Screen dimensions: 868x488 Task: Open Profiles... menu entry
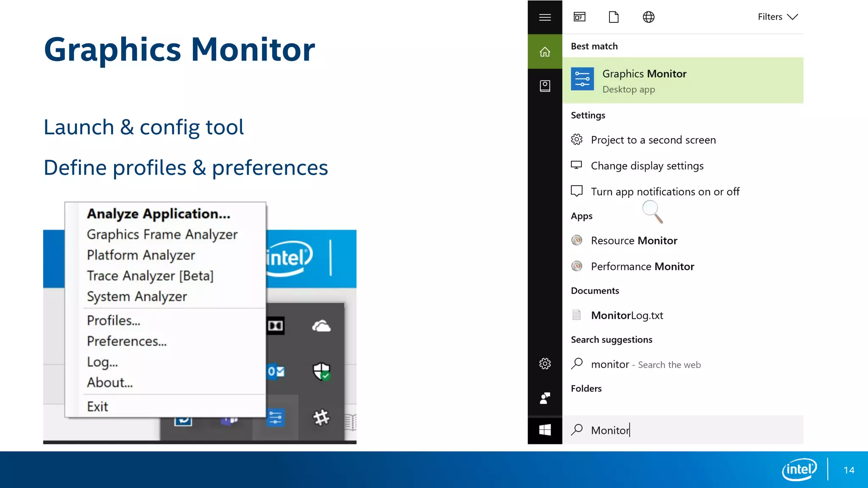coord(114,321)
